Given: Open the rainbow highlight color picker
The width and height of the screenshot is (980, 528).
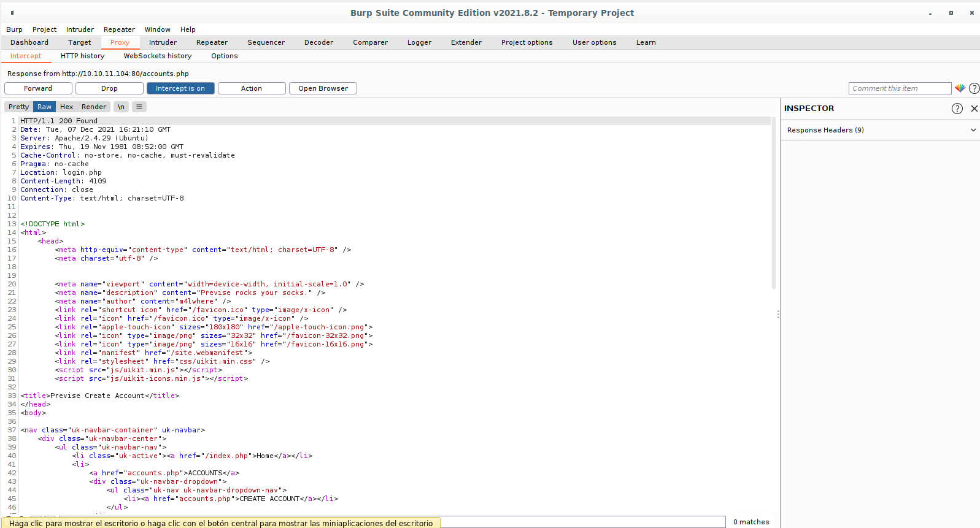Looking at the screenshot, I should point(960,88).
